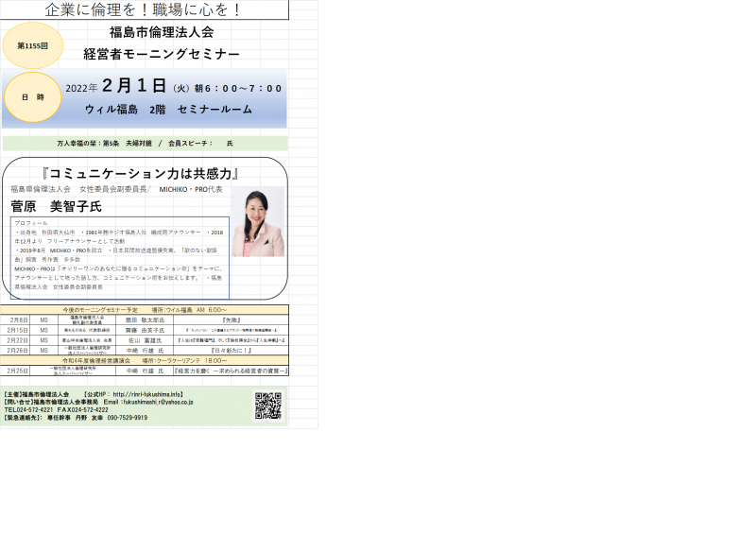
Task: Click the yellow 日時 oval badge
Action: tap(33, 97)
